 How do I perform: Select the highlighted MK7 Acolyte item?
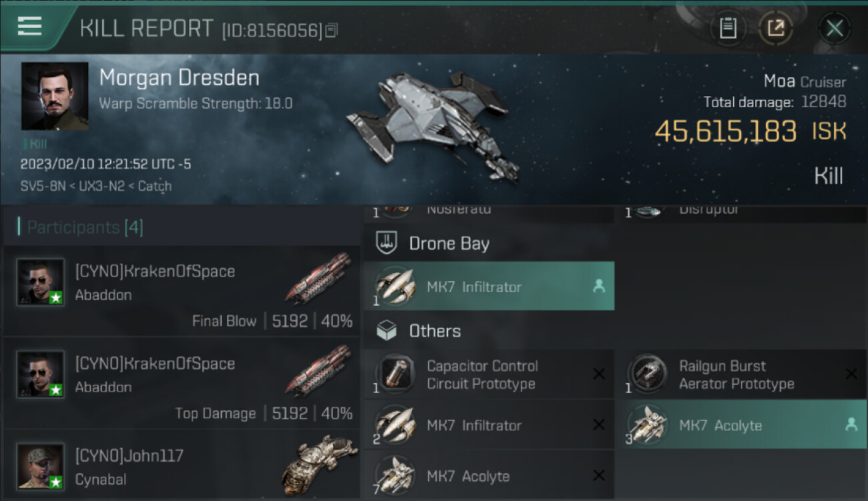[x=740, y=425]
